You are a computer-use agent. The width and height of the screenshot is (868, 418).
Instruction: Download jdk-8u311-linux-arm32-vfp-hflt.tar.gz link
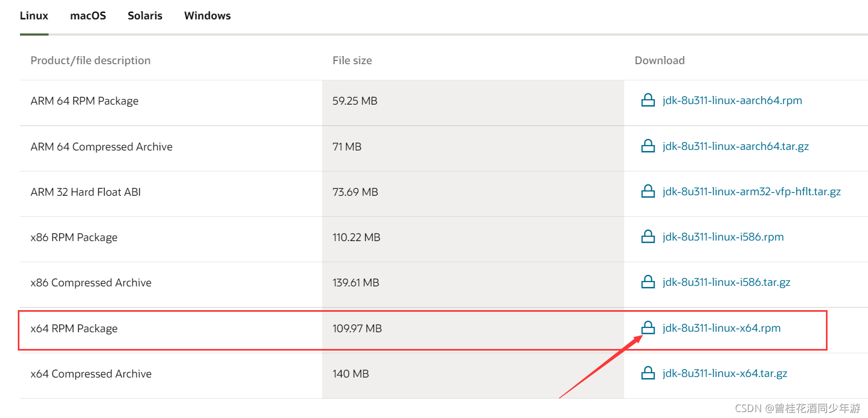pos(751,191)
